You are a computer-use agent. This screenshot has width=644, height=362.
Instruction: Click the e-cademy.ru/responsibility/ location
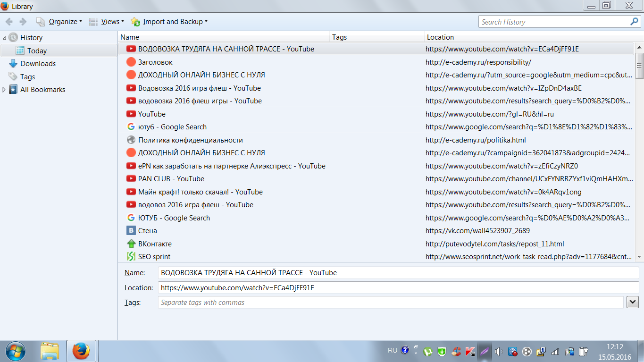click(478, 62)
